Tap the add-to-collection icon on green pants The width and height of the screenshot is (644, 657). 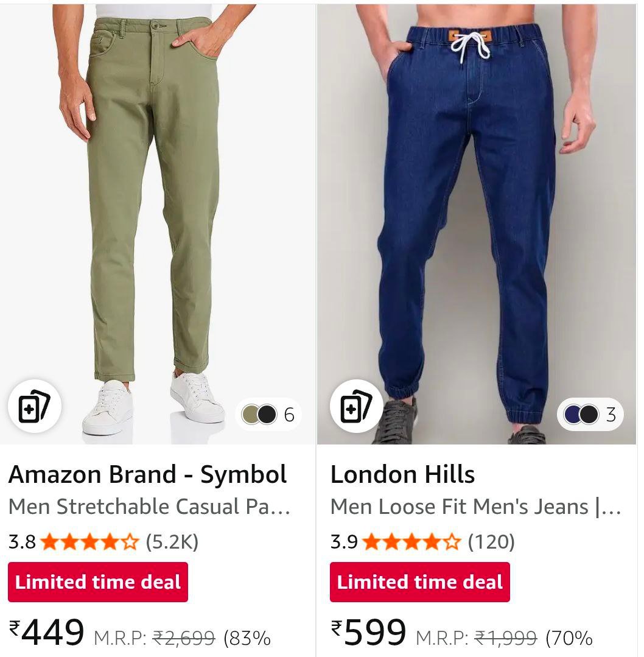click(x=34, y=407)
